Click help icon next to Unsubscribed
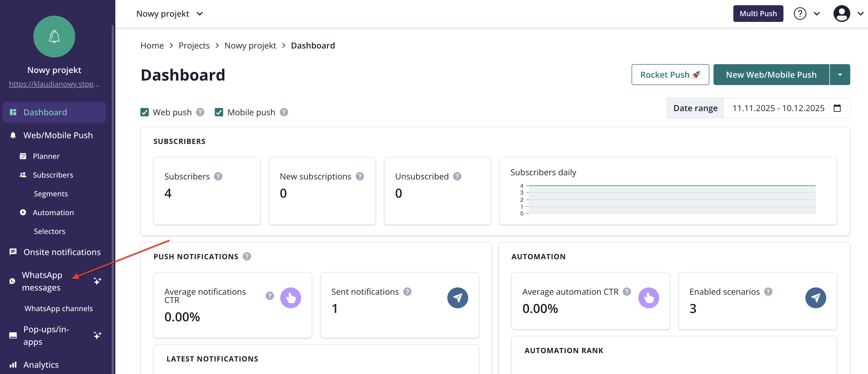 pos(457,176)
